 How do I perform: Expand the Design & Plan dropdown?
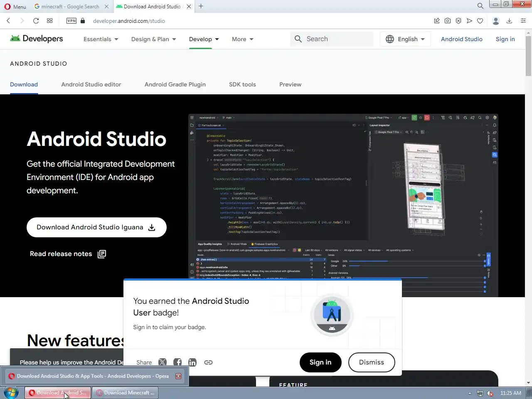click(x=154, y=39)
